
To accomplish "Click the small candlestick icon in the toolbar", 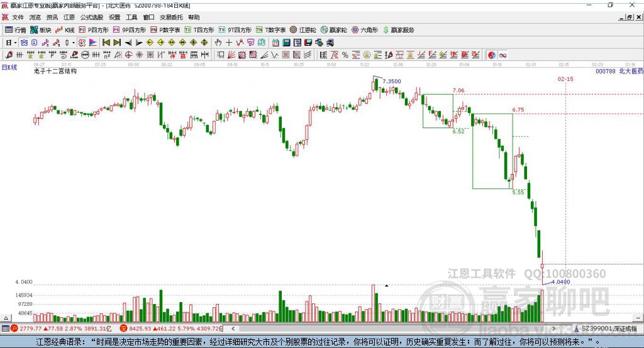I will [67, 43].
